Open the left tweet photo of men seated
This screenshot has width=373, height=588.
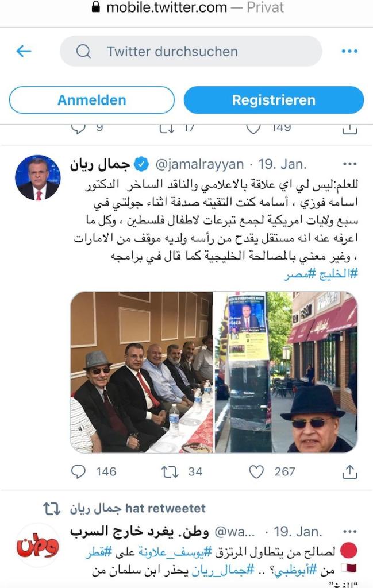pyautogui.click(x=141, y=372)
